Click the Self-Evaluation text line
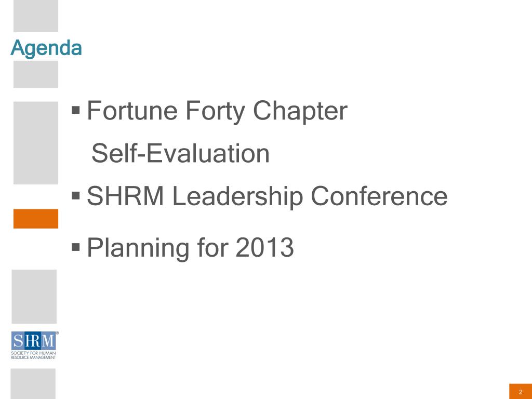The height and width of the screenshot is (399, 532). pyautogui.click(x=180, y=153)
